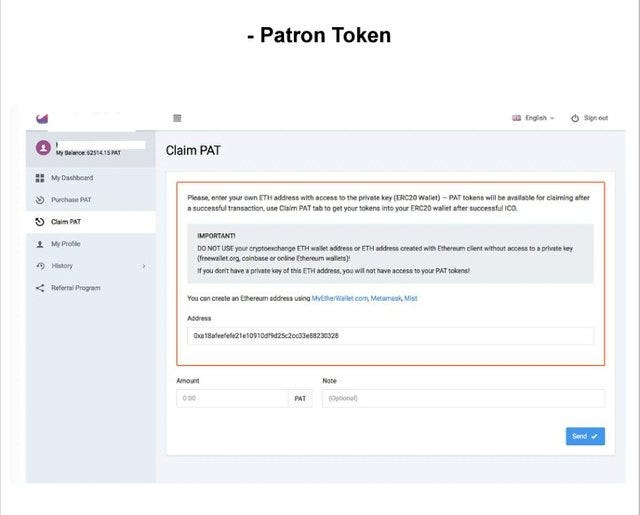Open My Dashboard via its grid icon

click(40, 178)
